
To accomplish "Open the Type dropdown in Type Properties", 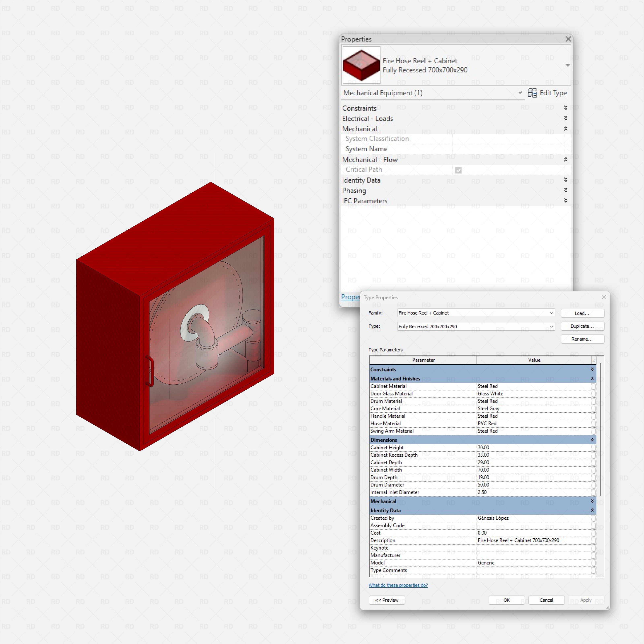I will click(551, 326).
